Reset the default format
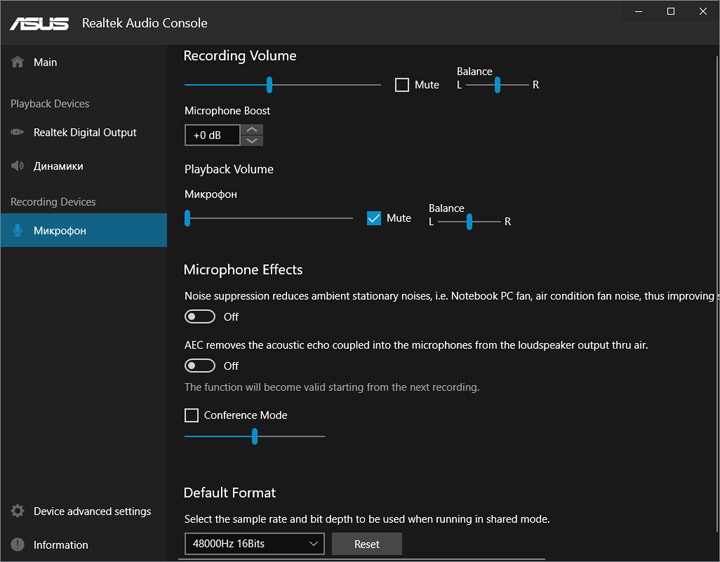Image resolution: width=720 pixels, height=562 pixels. [366, 544]
